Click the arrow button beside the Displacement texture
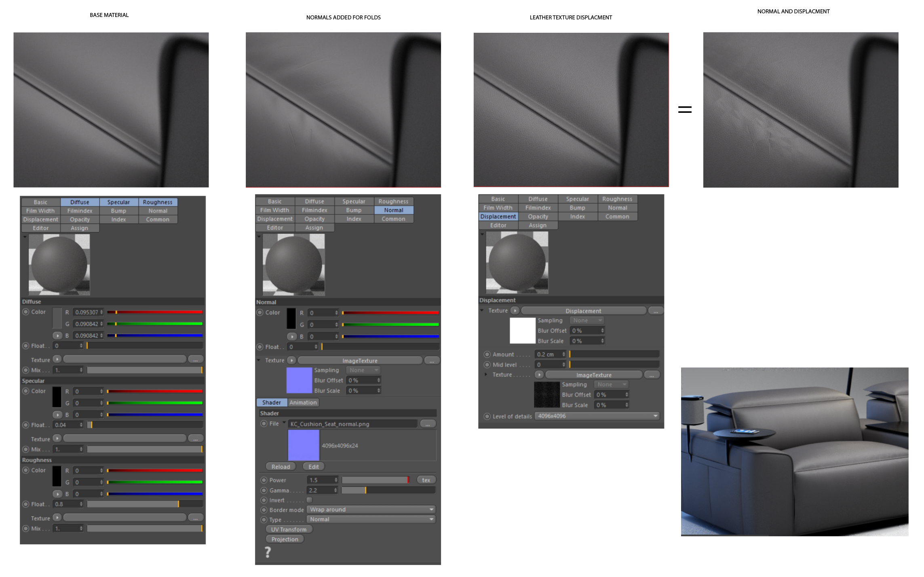The width and height of the screenshot is (924, 577). click(515, 311)
